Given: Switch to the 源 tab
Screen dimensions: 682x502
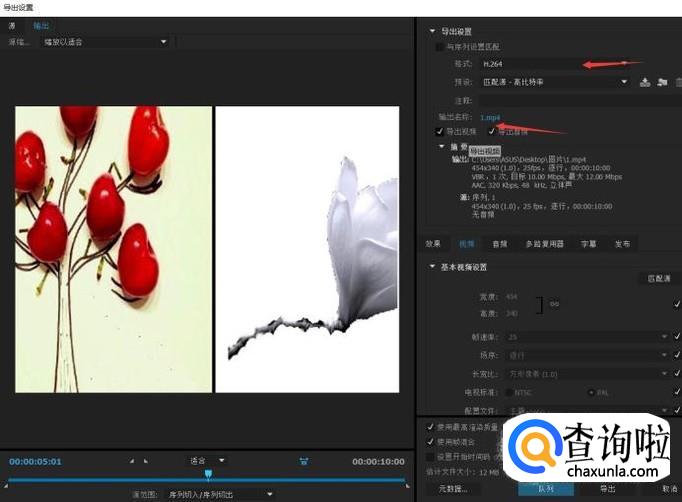Looking at the screenshot, I should click(x=12, y=24).
